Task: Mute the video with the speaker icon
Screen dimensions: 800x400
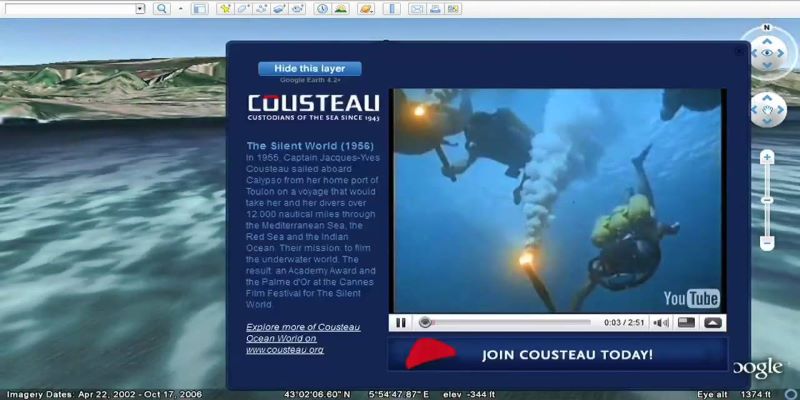Action: 660,323
